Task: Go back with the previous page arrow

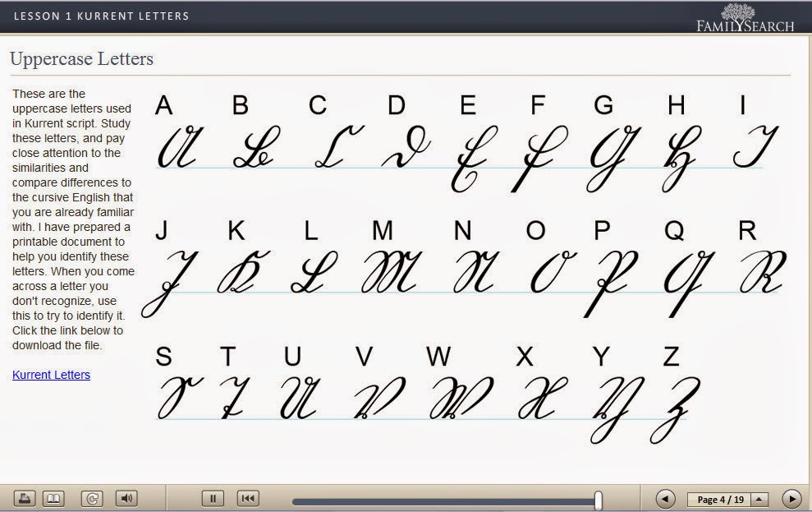Action: (665, 498)
